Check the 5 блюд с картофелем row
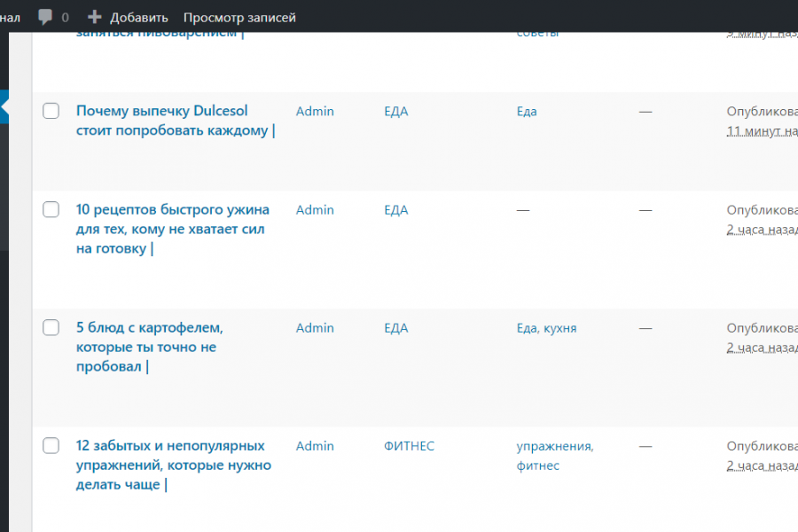Screen dimensions: 798x532 51,327
